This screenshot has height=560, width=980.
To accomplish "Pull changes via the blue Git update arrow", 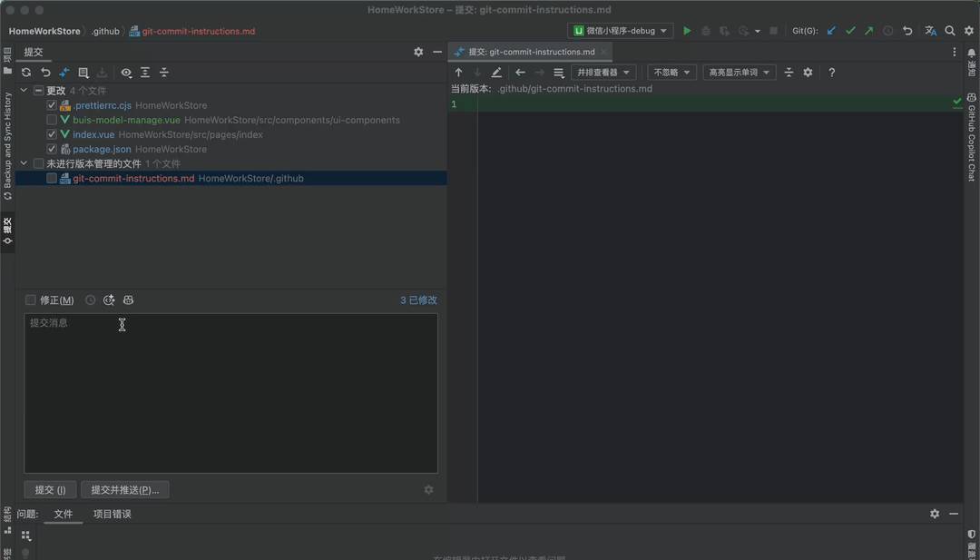I will coord(831,30).
